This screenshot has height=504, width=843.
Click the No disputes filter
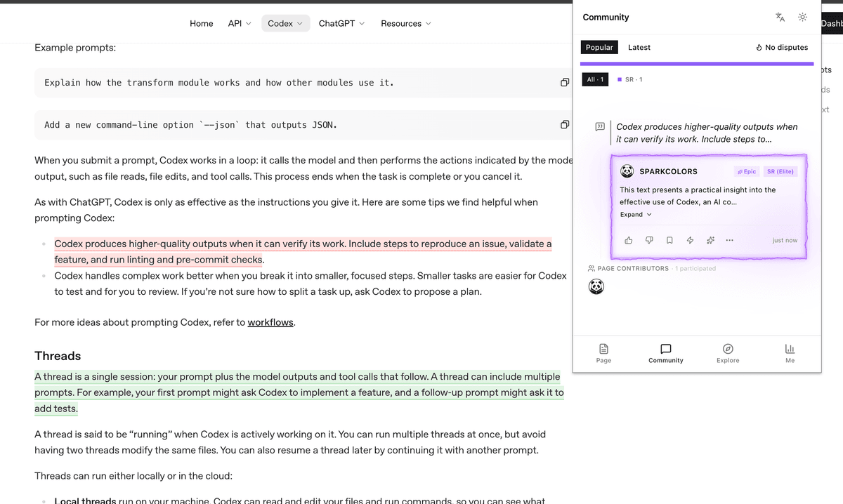click(781, 48)
